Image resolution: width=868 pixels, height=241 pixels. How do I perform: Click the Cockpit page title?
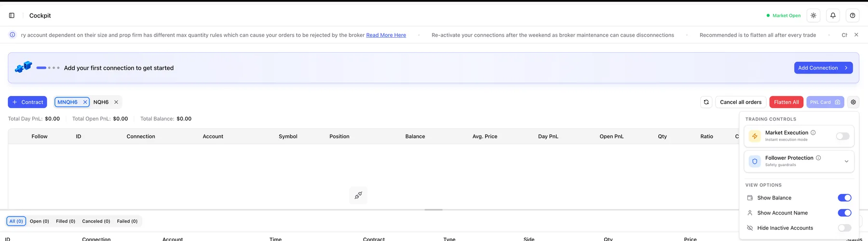point(40,15)
